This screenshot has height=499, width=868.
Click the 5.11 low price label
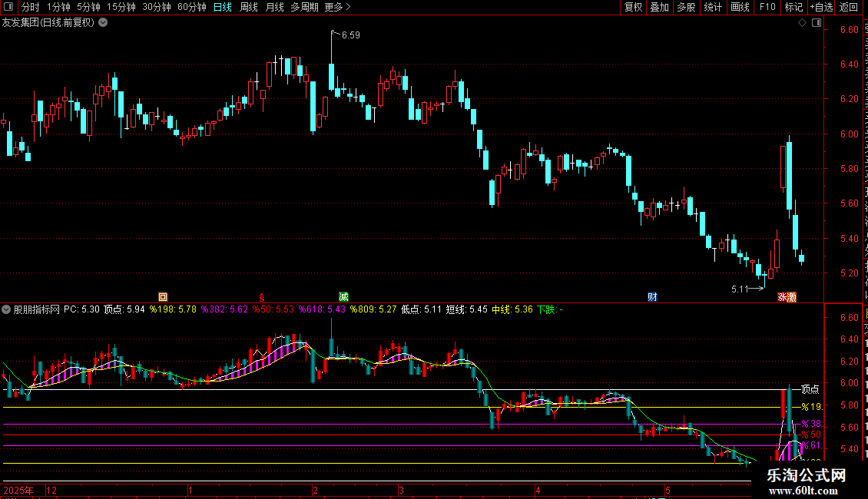click(740, 289)
